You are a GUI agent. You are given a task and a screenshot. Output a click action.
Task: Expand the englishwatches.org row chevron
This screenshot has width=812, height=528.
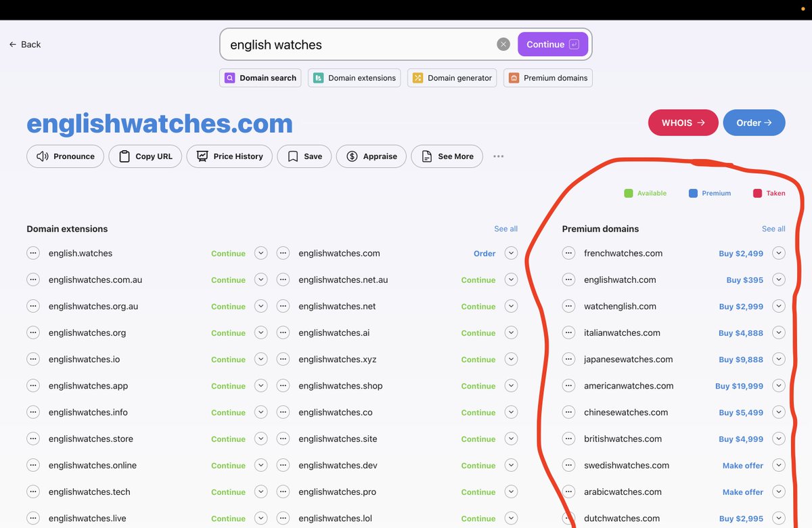tap(261, 332)
